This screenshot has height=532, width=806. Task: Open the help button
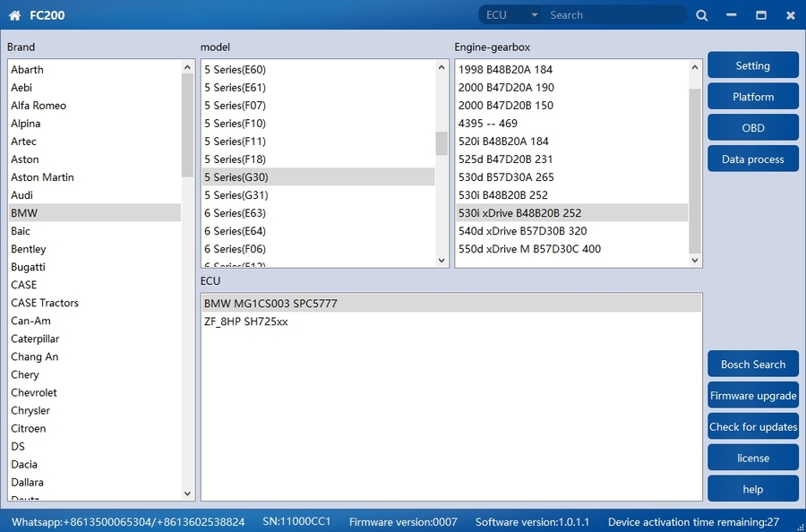pyautogui.click(x=752, y=489)
